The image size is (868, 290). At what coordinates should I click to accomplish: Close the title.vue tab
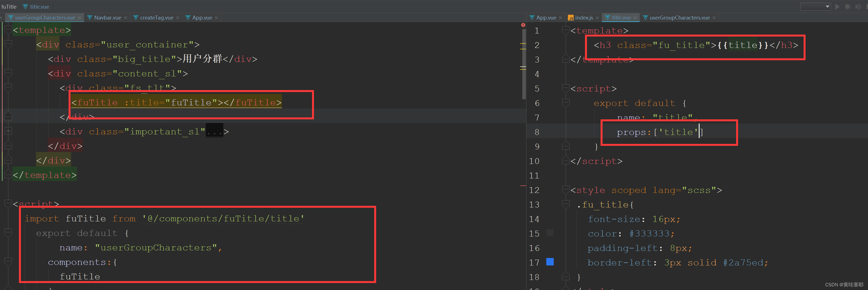(x=635, y=18)
